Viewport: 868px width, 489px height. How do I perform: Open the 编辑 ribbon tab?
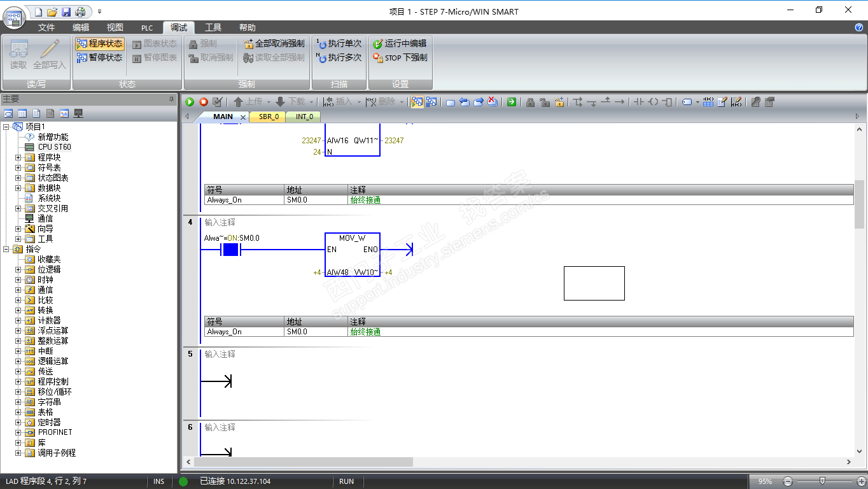tap(81, 27)
